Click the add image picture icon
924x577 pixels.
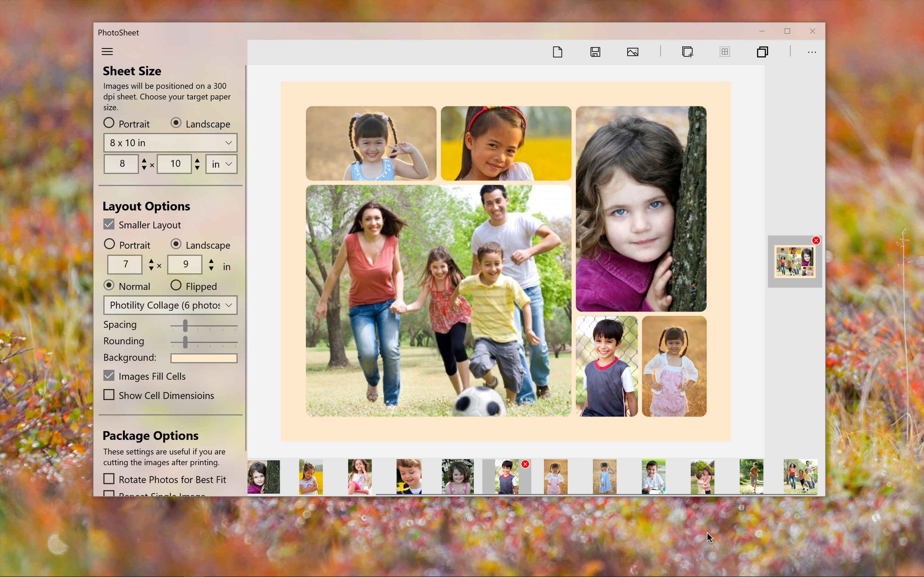633,52
